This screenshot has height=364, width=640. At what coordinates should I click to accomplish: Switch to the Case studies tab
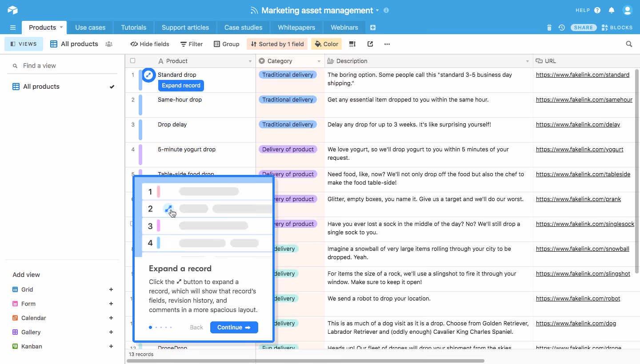coord(243,28)
